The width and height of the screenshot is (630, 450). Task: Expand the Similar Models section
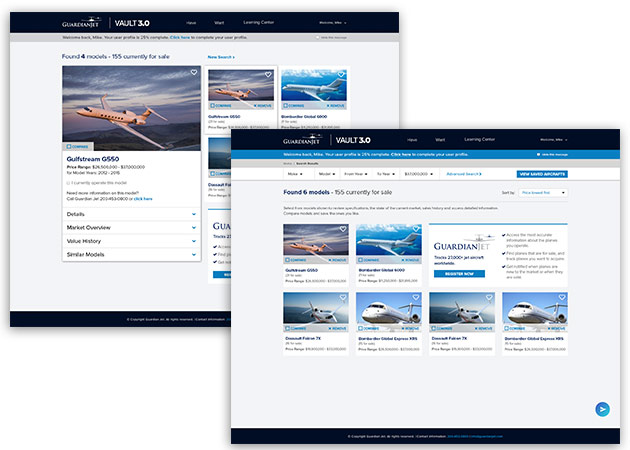click(131, 254)
